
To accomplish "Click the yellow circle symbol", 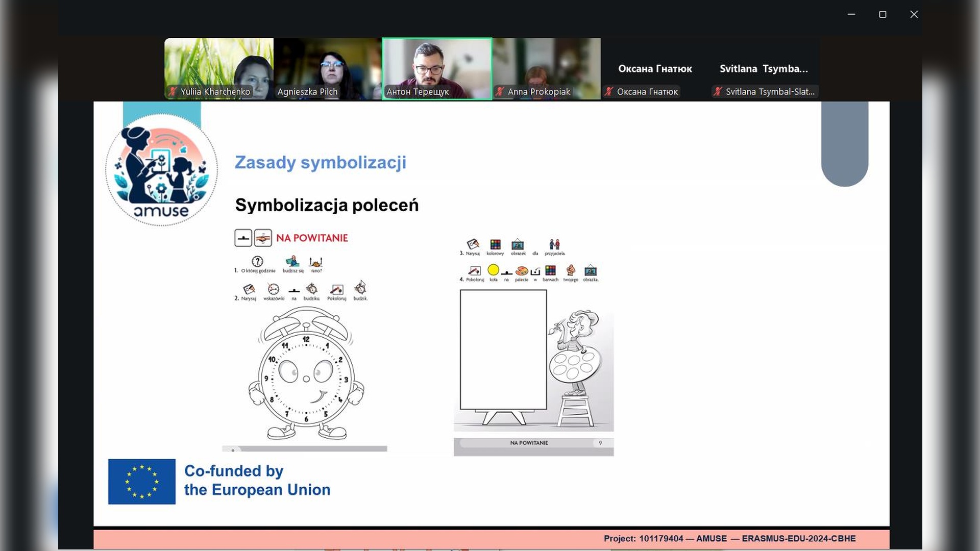I will coord(493,270).
